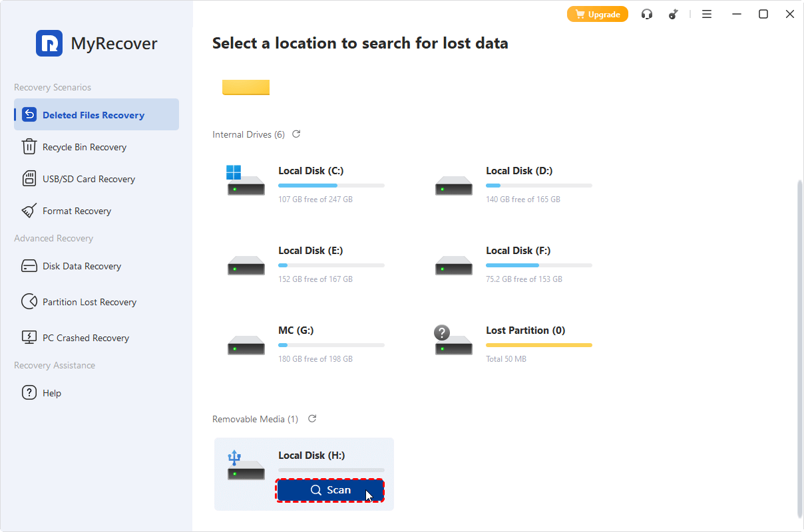This screenshot has height=532, width=804.
Task: Click the Help question mark icon
Action: [x=29, y=392]
